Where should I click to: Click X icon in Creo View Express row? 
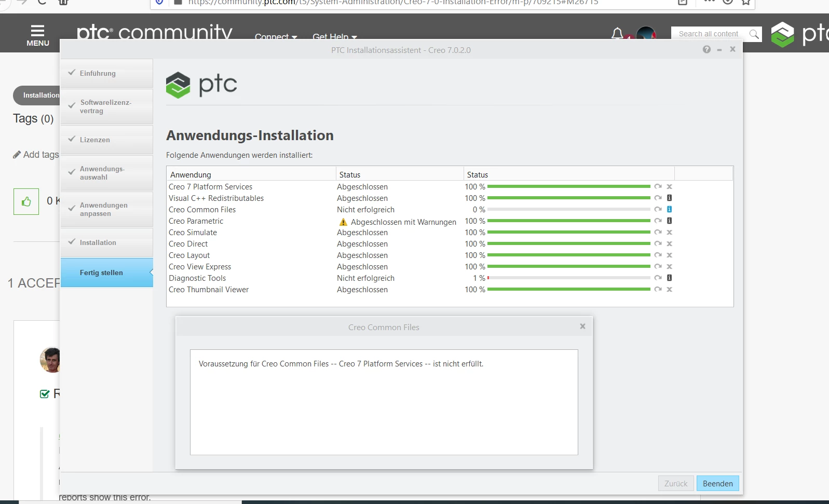tap(669, 266)
